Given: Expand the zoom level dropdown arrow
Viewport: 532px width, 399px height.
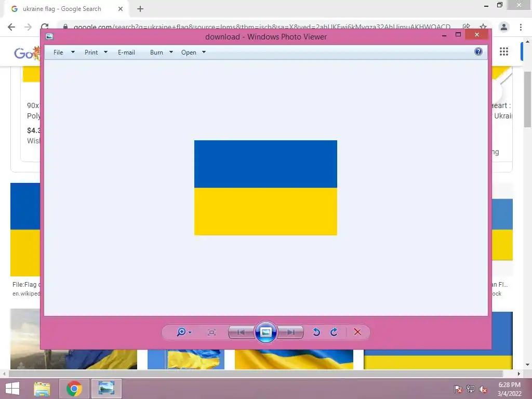Looking at the screenshot, I should pos(190,332).
